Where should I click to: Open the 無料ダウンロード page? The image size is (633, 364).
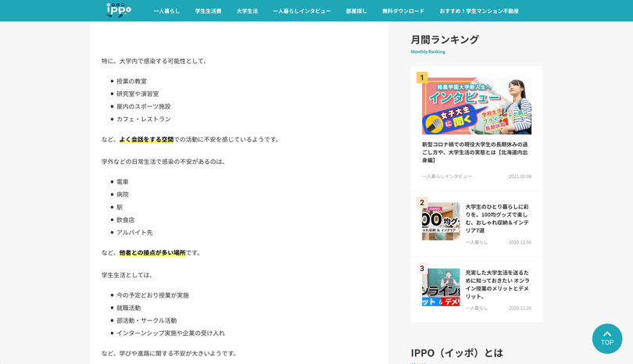tap(403, 11)
